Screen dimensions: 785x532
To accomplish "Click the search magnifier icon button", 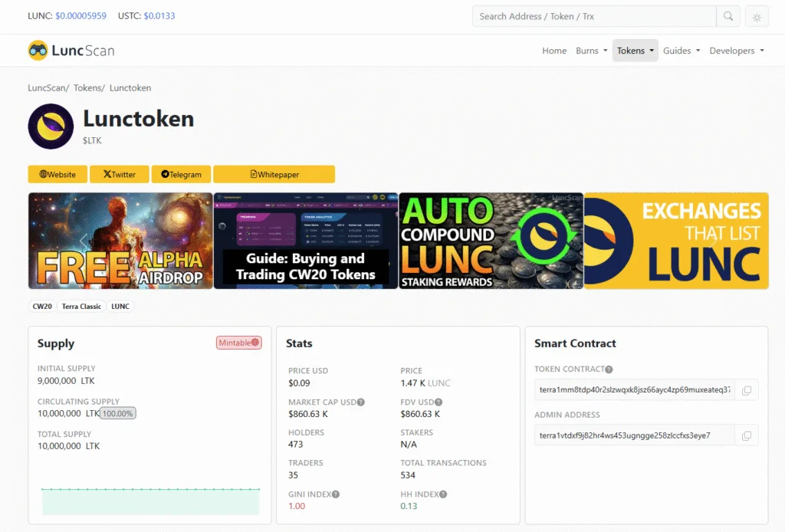I will (x=728, y=16).
